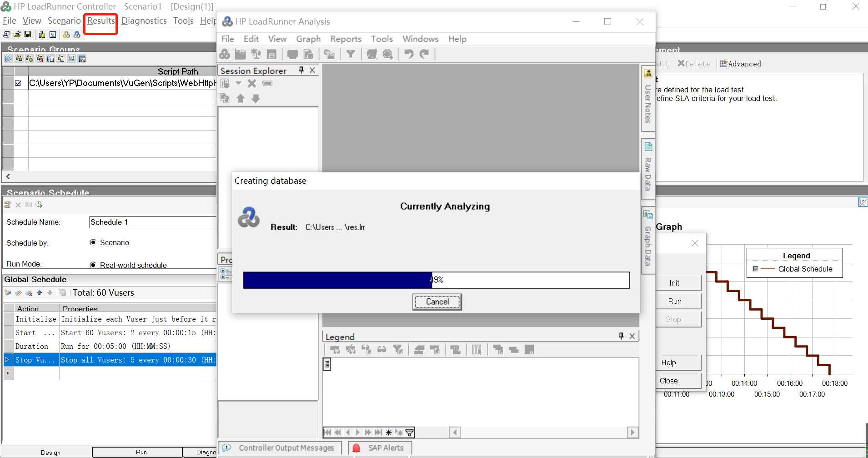868x458 pixels.
Task: Click next record arrow in Legend navigator
Action: (357, 433)
